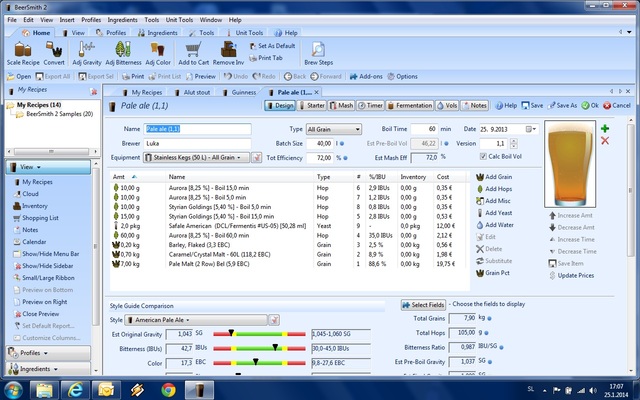This screenshot has height=400, width=640.
Task: Click style picker icon beside American Pale Ale
Action: (274, 320)
